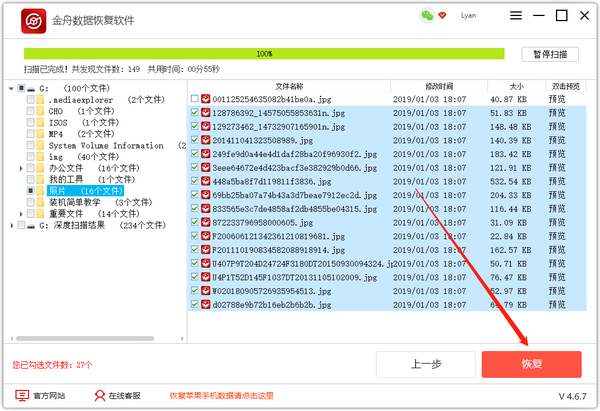Click the green scan progress bar
Image resolution: width=600 pixels, height=411 pixels.
pos(264,53)
